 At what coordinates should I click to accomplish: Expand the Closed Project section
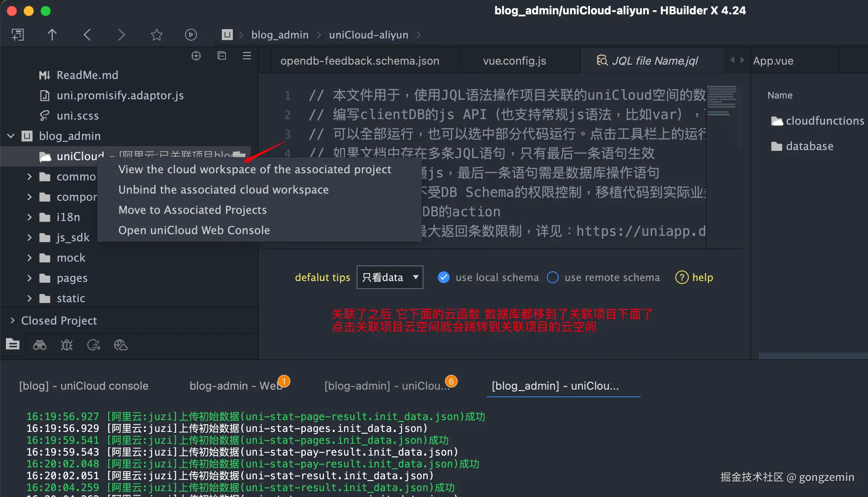point(12,320)
